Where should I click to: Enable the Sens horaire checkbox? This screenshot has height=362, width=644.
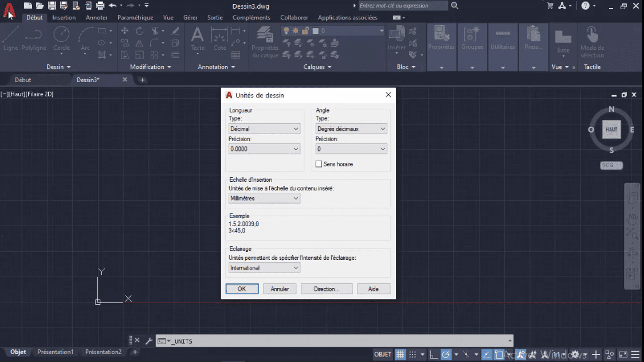pos(319,164)
